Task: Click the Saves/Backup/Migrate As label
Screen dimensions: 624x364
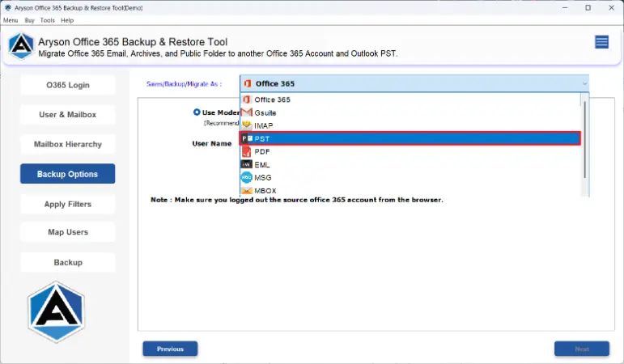Action: (x=185, y=84)
